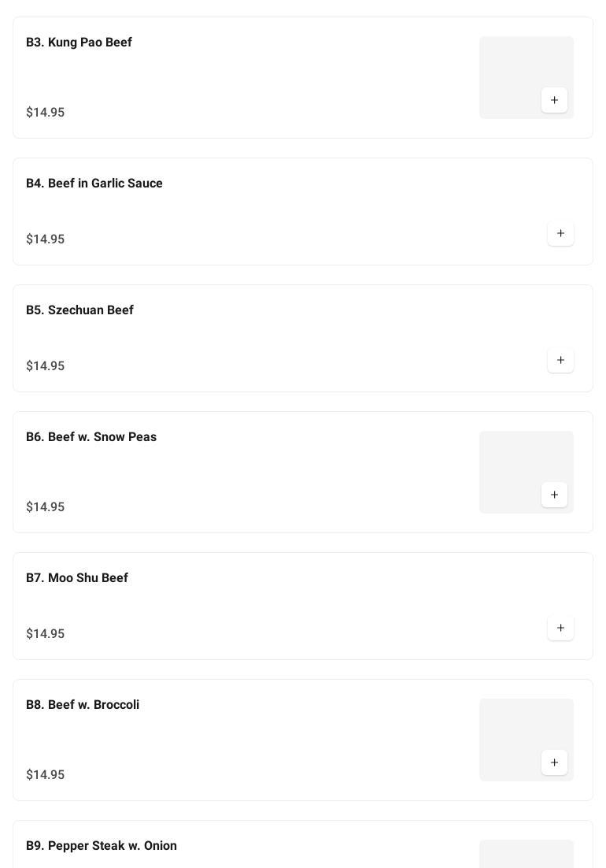Click plus icon for Beef in Garlic Sauce
606x868 pixels.
(560, 233)
